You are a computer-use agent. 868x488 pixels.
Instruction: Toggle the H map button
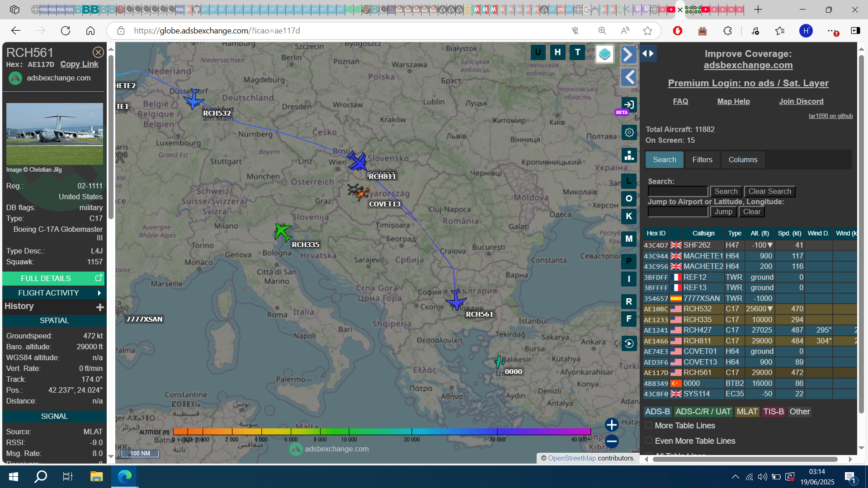pos(558,52)
